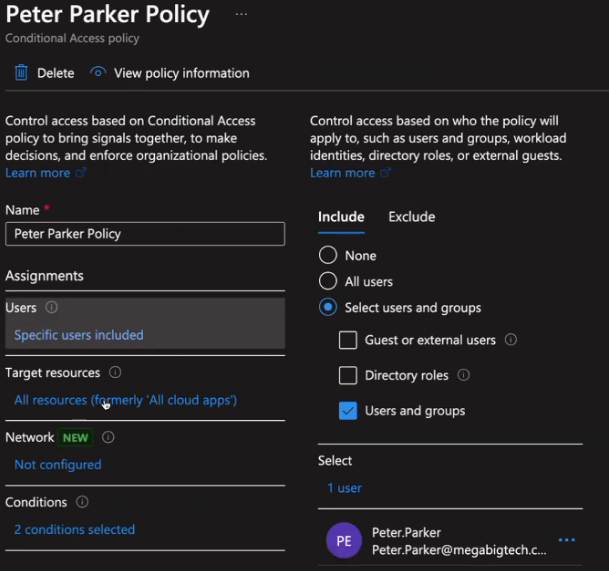609x571 pixels.
Task: Select the None radio button
Action: pos(328,256)
